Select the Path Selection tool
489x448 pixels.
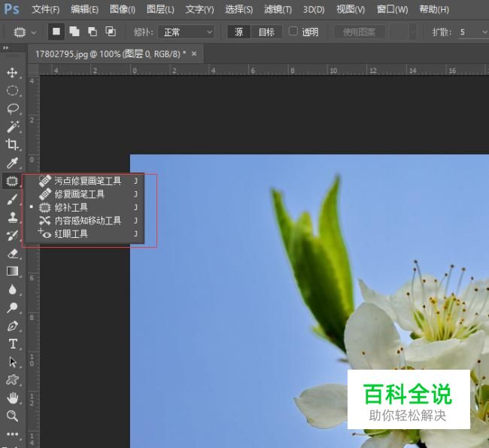[12, 362]
